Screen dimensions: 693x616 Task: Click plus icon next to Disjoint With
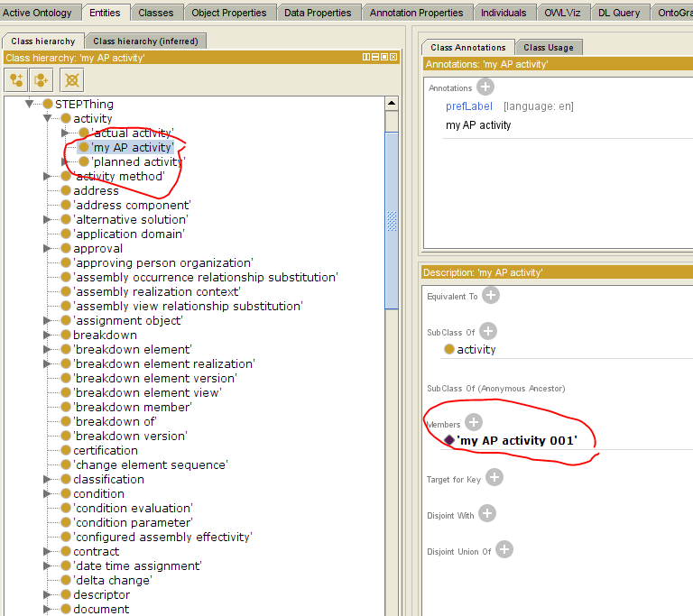(x=487, y=513)
